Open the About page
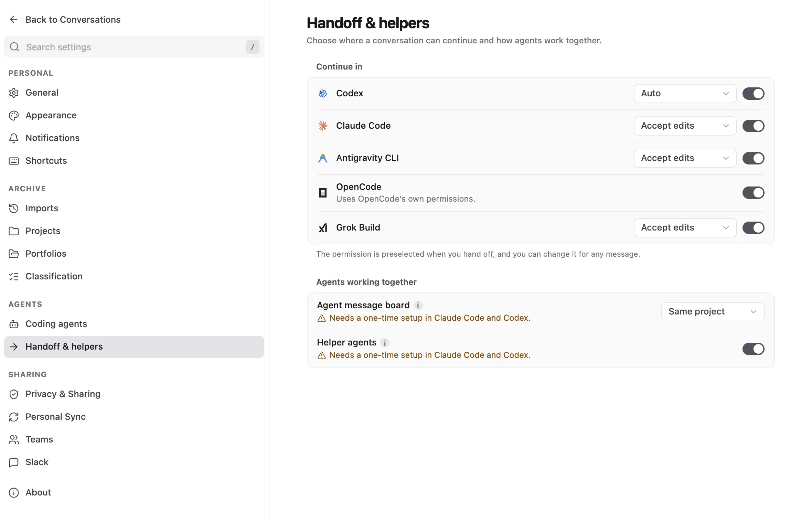 click(134, 493)
